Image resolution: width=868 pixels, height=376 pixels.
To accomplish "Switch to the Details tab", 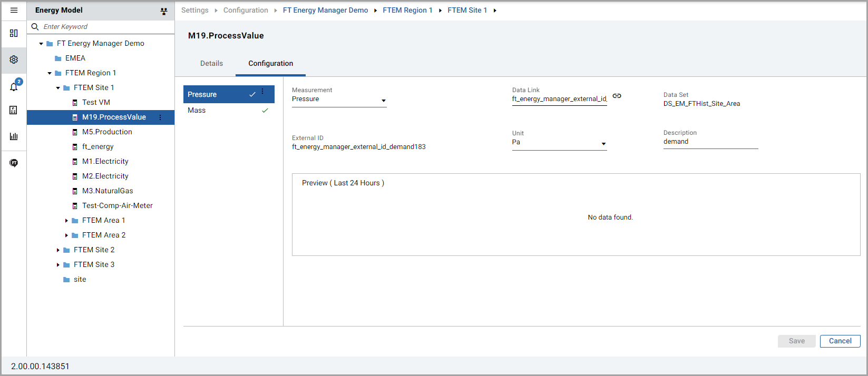I will (211, 63).
